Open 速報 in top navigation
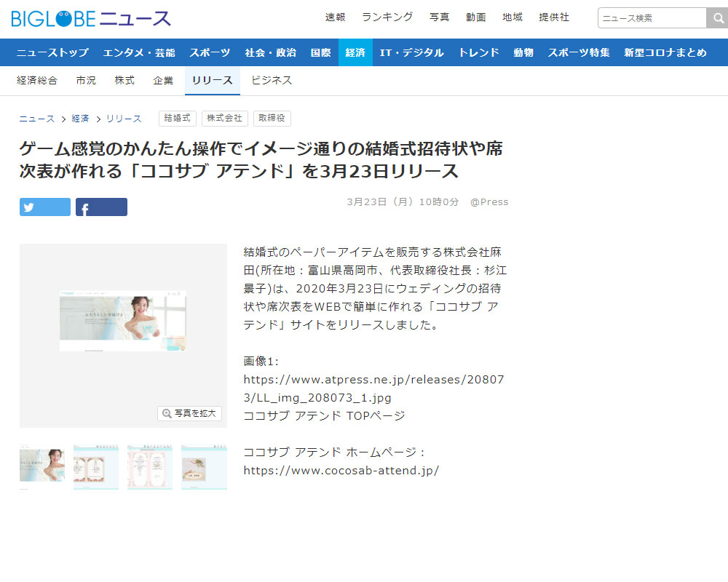Viewport: 728px width, 582px height. [335, 17]
